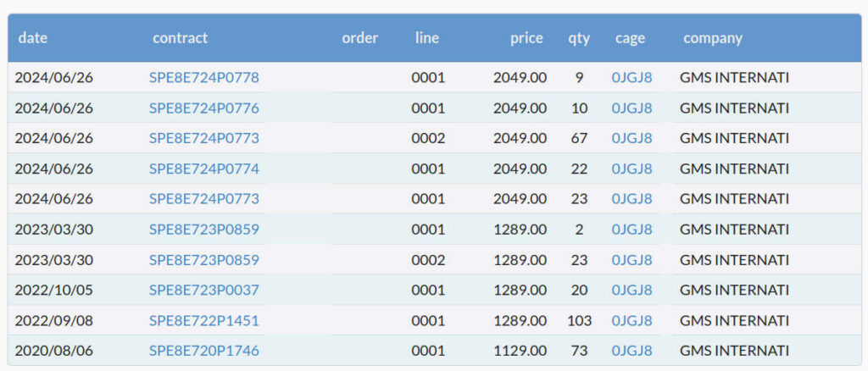
Task: Click cage code 0JGJ8 in 2020/08/06 row
Action: (x=632, y=351)
